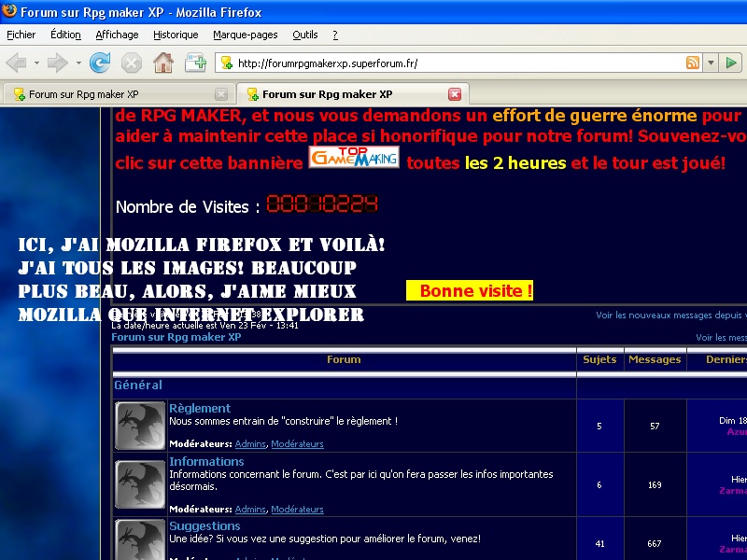747x560 pixels.
Task: Open the Fichier menu
Action: click(x=21, y=35)
